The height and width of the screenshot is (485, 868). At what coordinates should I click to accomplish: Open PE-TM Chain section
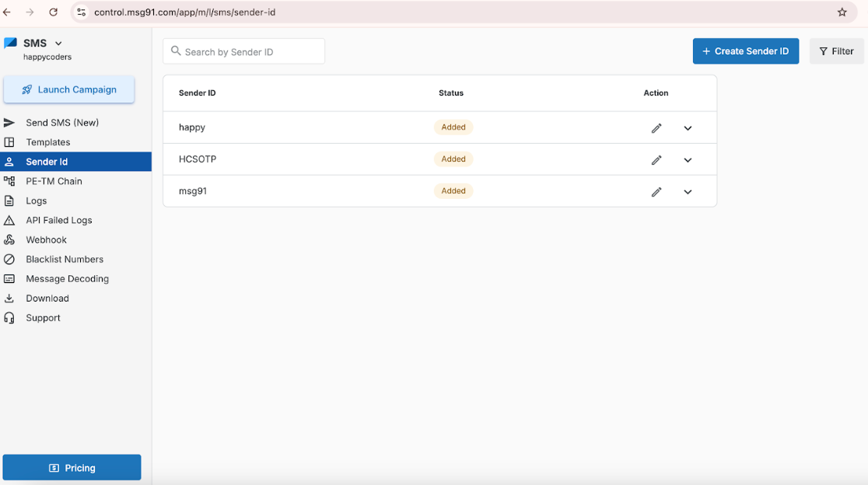point(76,181)
